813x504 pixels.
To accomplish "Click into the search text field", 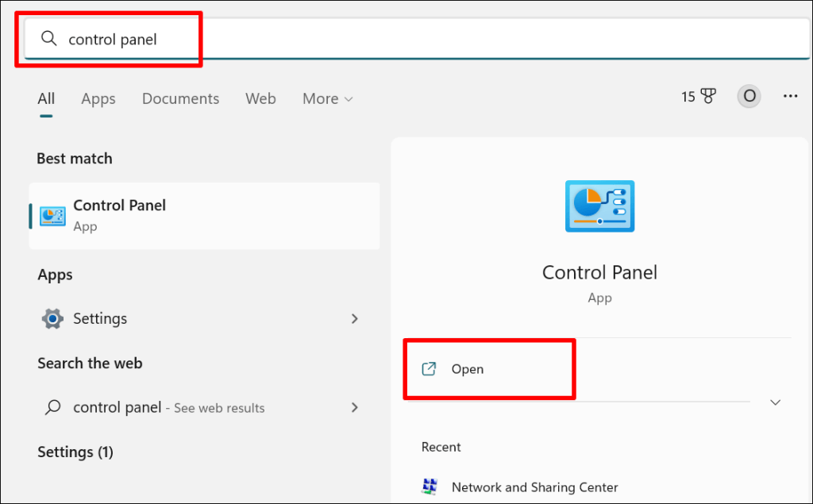I will pos(397,39).
